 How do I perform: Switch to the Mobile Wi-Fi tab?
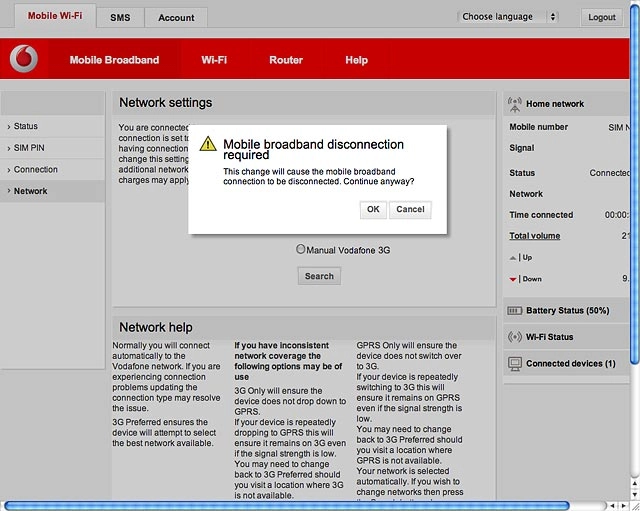[x=55, y=16]
